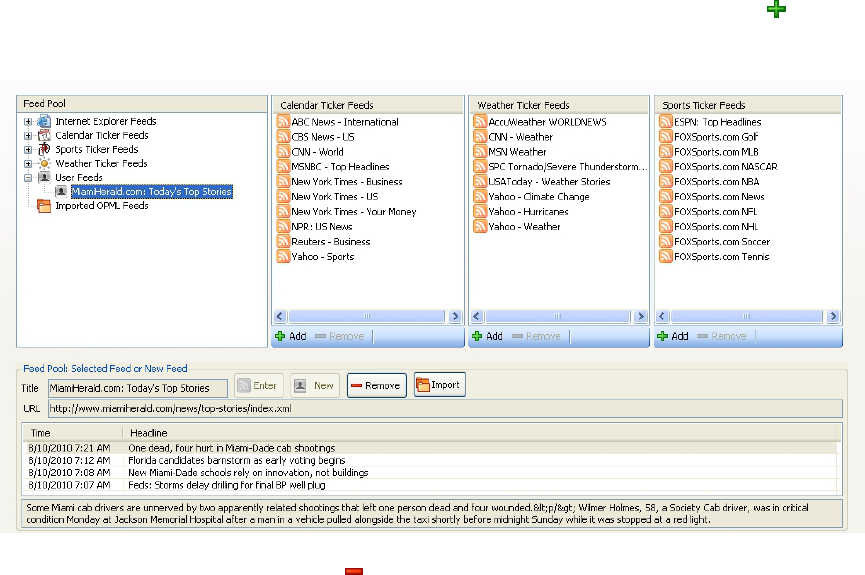Click the RSS icon beside MSN Weather

tap(480, 152)
